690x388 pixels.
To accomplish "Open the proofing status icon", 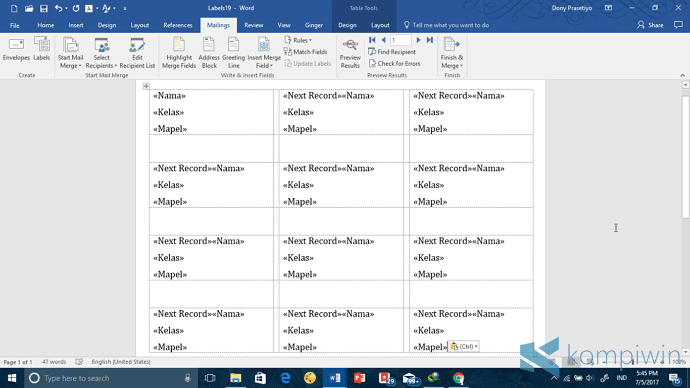I will tap(79, 362).
